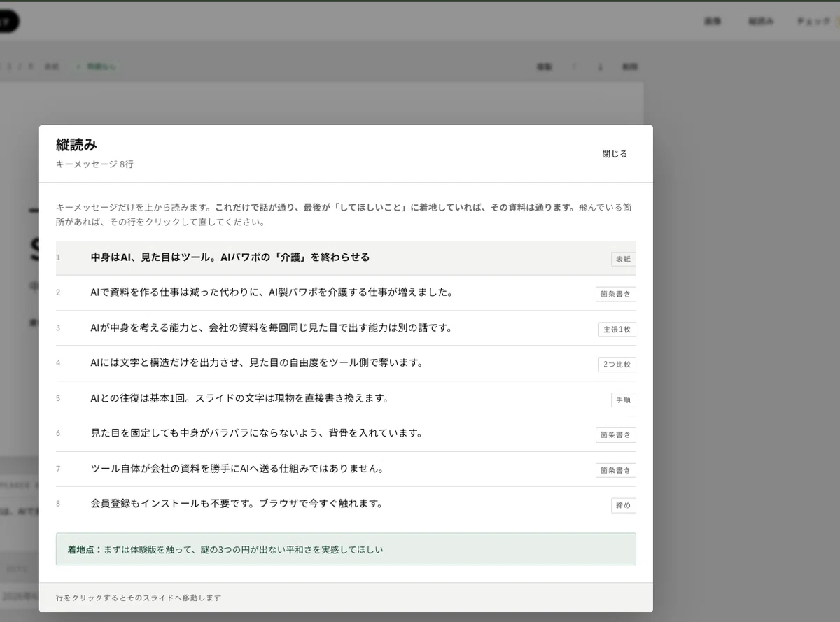Image resolution: width=840 pixels, height=622 pixels.
Task: Click the footer hint 行をクリックするとそのスライドへ移動します
Action: [139, 598]
